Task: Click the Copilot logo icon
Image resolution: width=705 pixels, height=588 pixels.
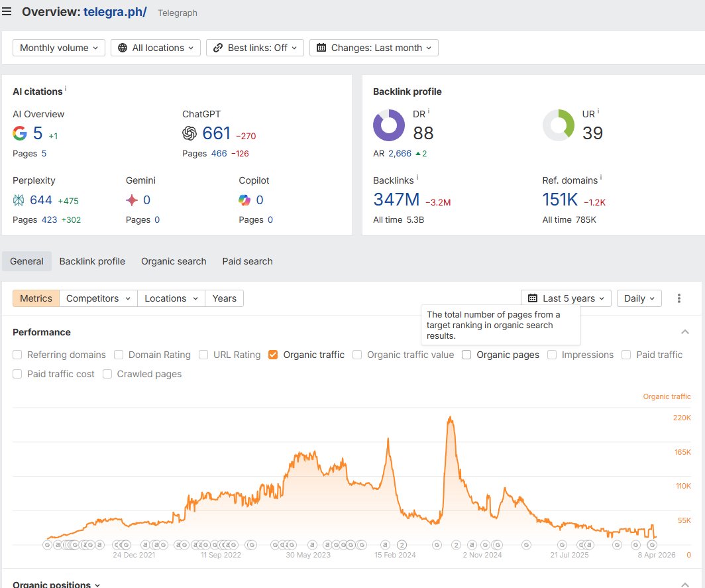Action: tap(244, 200)
